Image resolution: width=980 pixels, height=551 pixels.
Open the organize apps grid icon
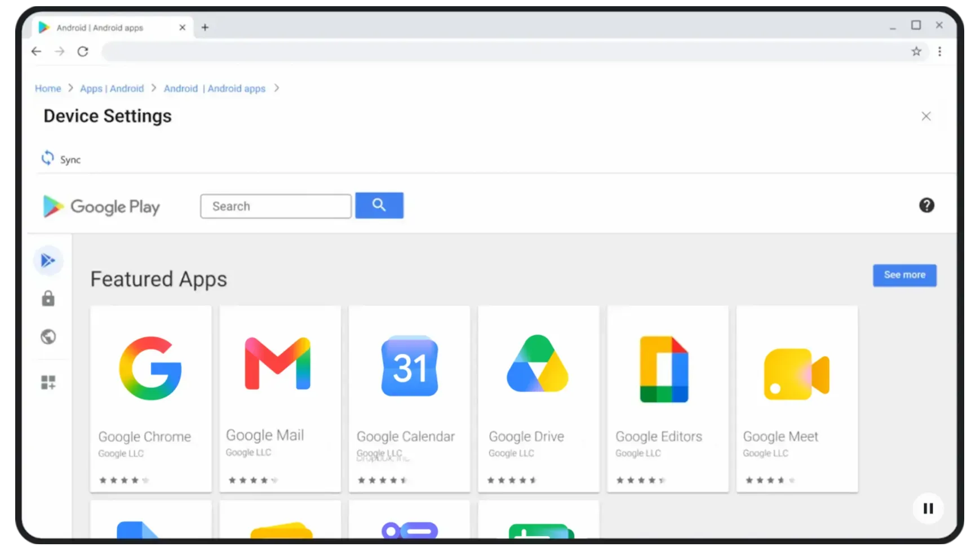click(x=48, y=383)
